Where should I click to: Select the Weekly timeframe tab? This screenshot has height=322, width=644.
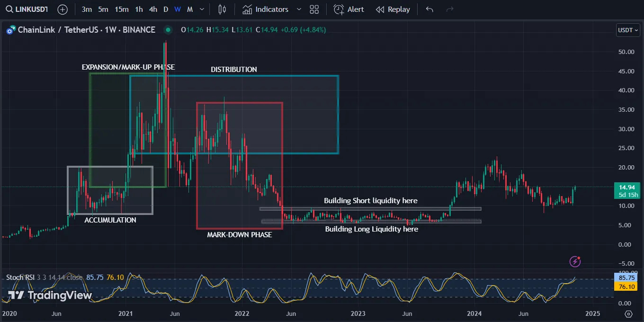click(177, 9)
